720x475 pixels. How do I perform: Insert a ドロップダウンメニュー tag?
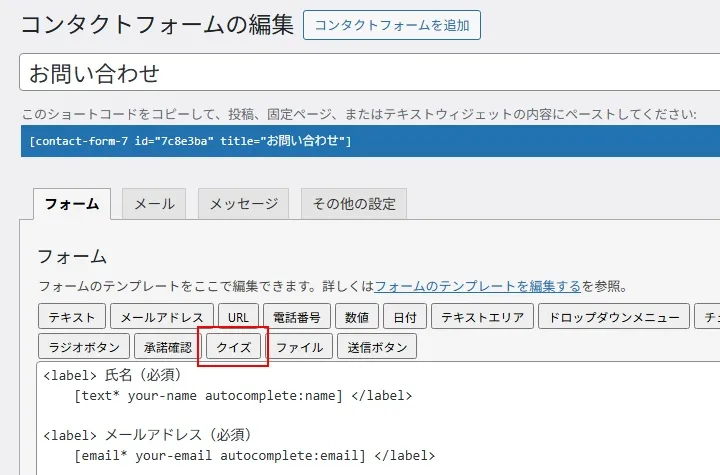click(x=613, y=317)
